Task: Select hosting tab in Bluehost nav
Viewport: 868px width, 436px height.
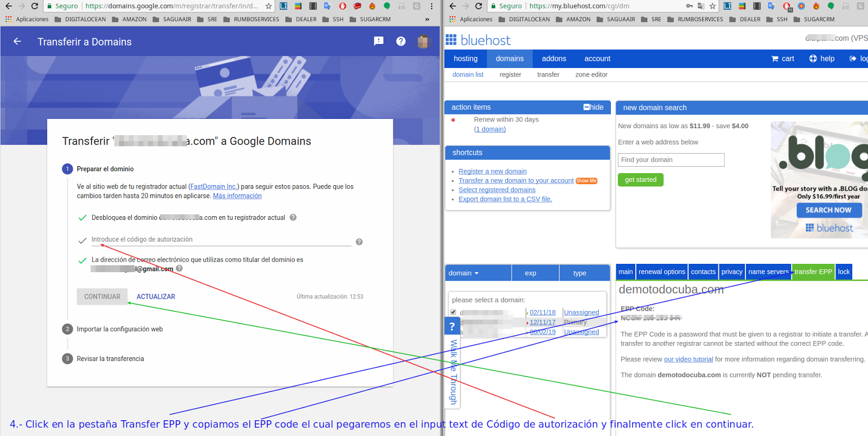Action: 465,59
